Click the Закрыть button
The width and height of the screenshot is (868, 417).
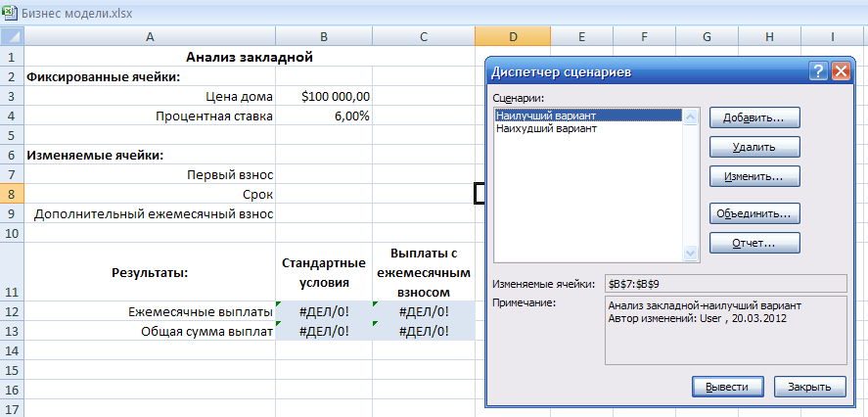point(809,387)
